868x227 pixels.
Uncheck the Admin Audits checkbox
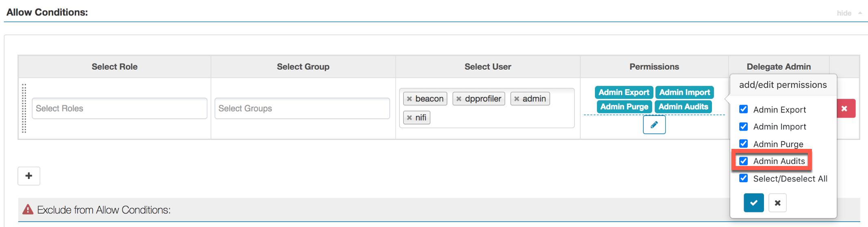[x=744, y=161]
